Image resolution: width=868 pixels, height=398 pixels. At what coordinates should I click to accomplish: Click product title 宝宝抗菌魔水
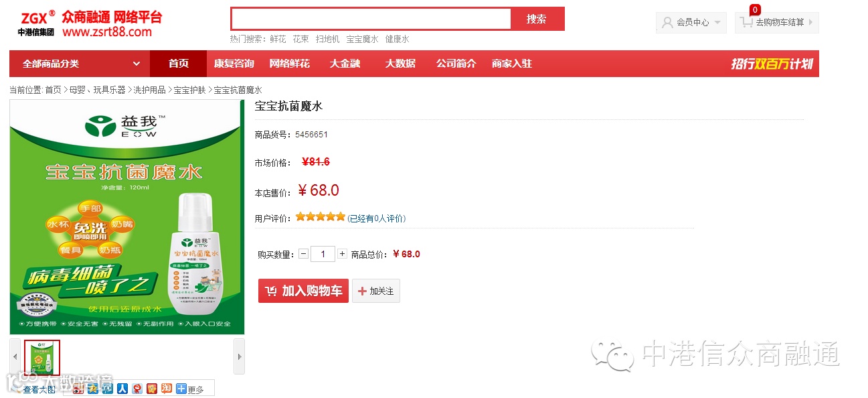[288, 106]
